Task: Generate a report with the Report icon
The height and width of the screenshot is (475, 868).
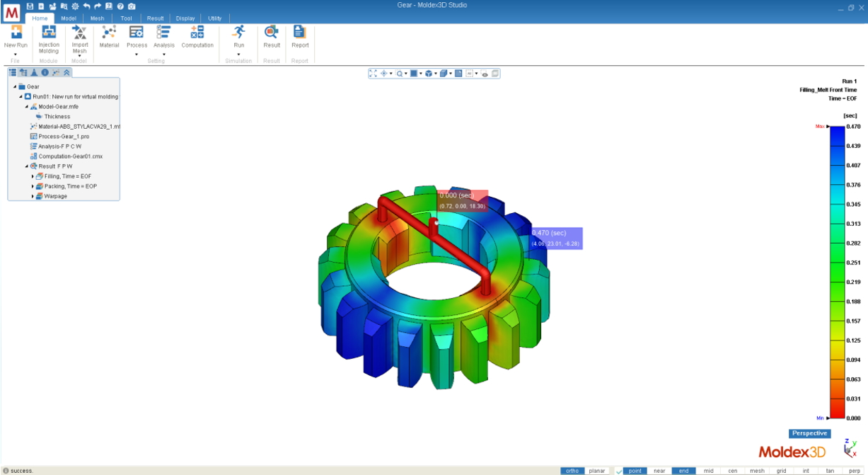Action: click(x=300, y=32)
